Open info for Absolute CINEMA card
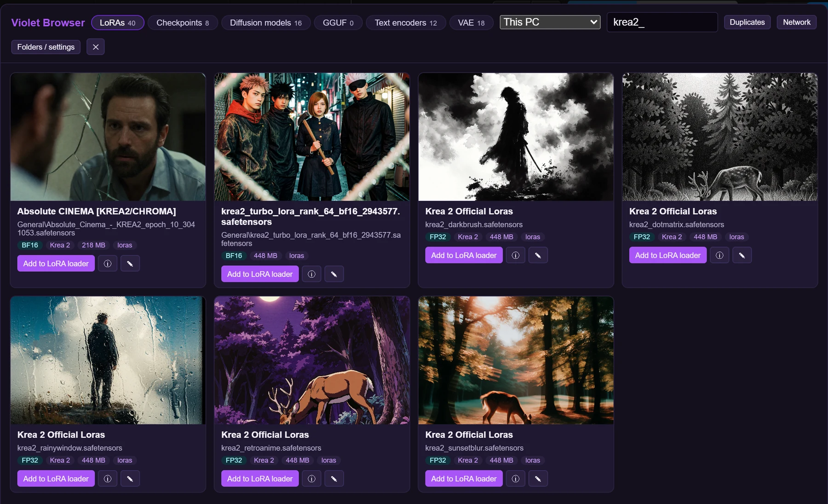The height and width of the screenshot is (504, 828). [x=107, y=263]
